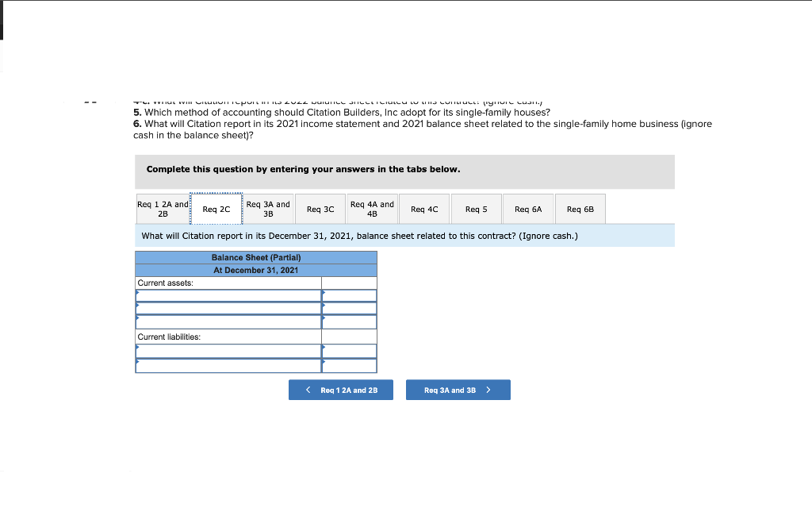Click question 5 about single-family houses
The height and width of the screenshot is (508, 812).
(x=342, y=113)
